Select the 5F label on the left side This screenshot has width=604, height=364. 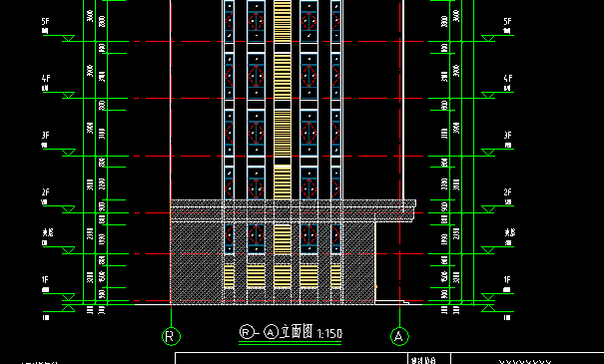(46, 22)
